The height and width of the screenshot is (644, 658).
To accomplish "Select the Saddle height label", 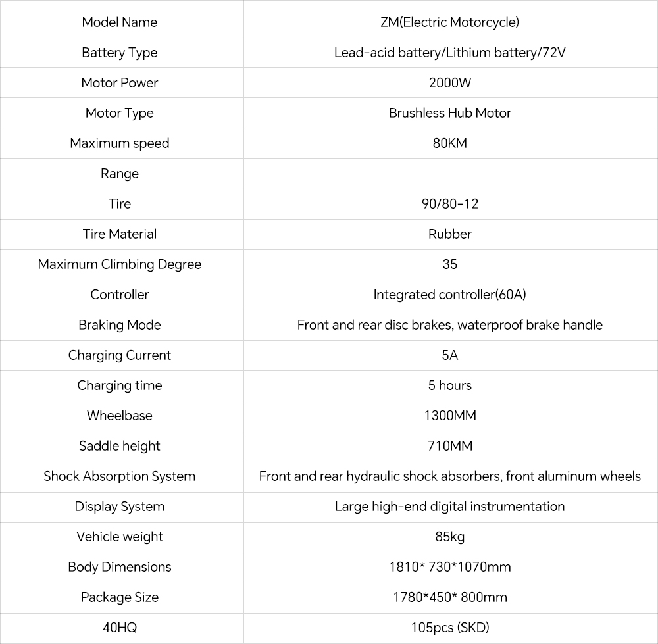I will click(120, 446).
